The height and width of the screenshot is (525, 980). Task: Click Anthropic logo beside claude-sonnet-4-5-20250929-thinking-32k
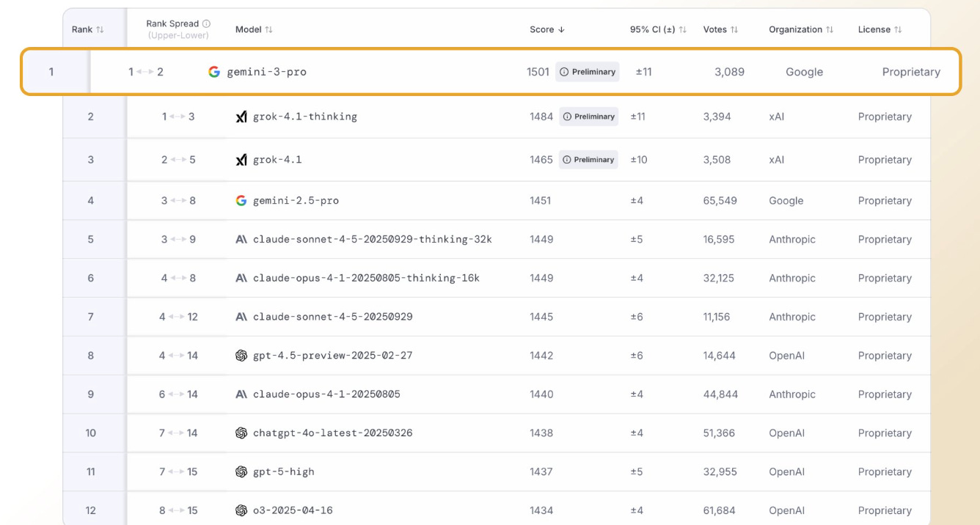241,239
